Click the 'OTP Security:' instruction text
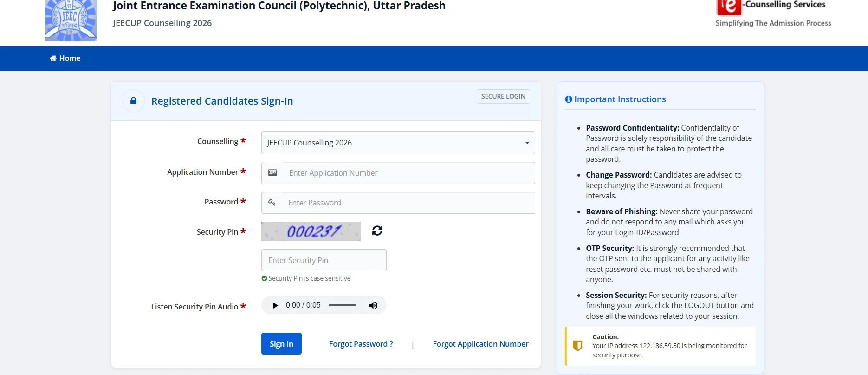 (610, 248)
